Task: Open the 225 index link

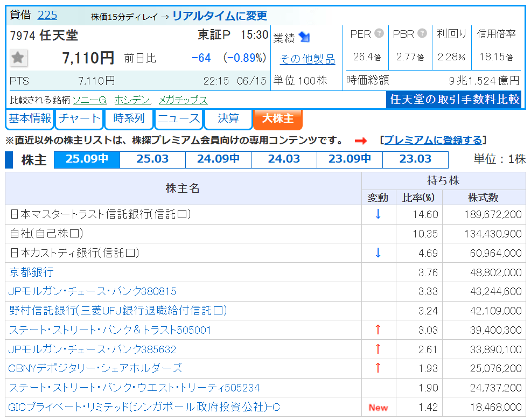Action: [x=47, y=15]
